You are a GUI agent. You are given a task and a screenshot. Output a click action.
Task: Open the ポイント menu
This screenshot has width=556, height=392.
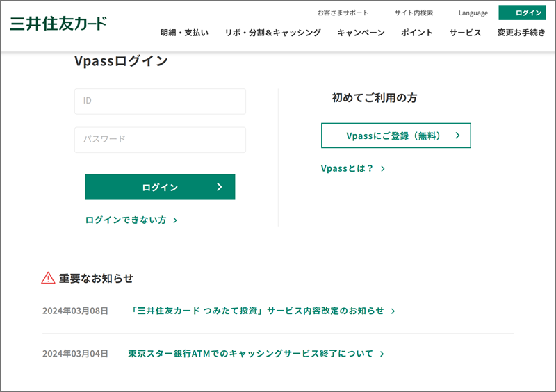tap(416, 33)
